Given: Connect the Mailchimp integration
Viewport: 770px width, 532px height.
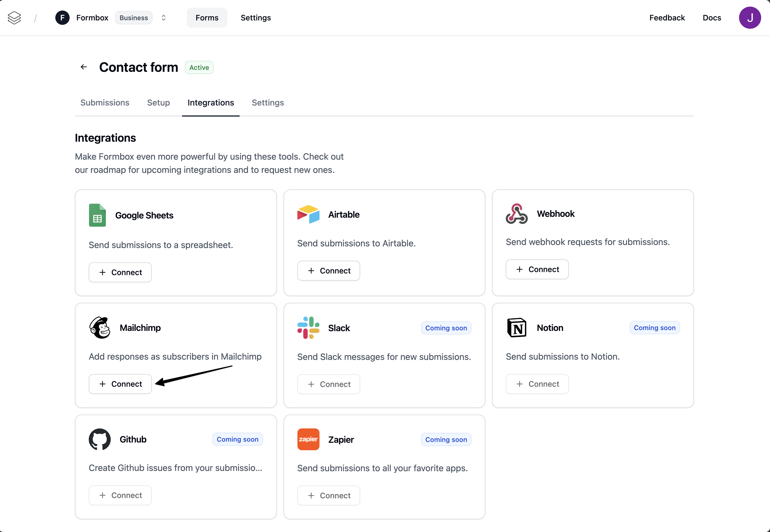Looking at the screenshot, I should point(120,384).
